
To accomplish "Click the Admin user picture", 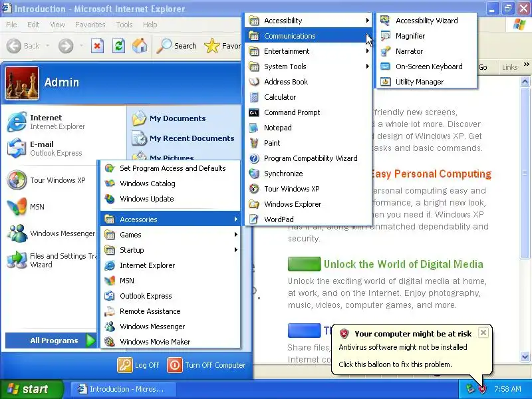I will tap(22, 83).
